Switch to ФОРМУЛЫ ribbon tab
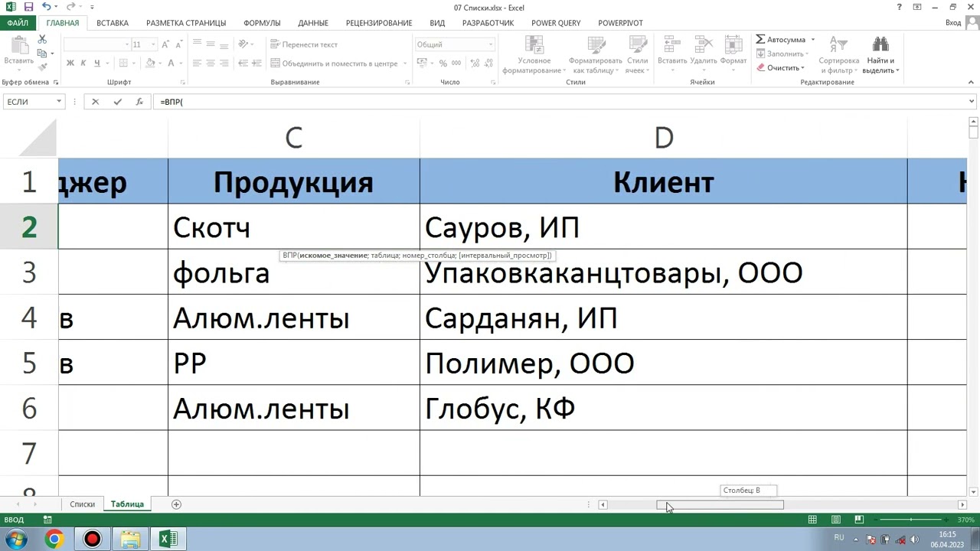 262,23
